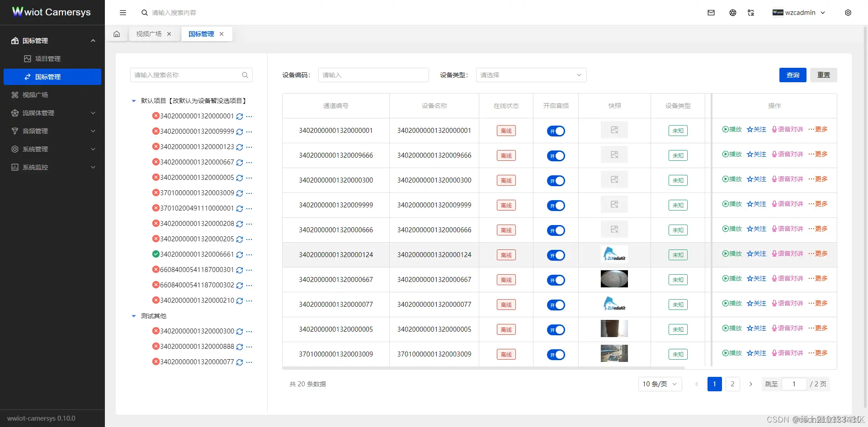Click the 查询 button

coord(793,75)
